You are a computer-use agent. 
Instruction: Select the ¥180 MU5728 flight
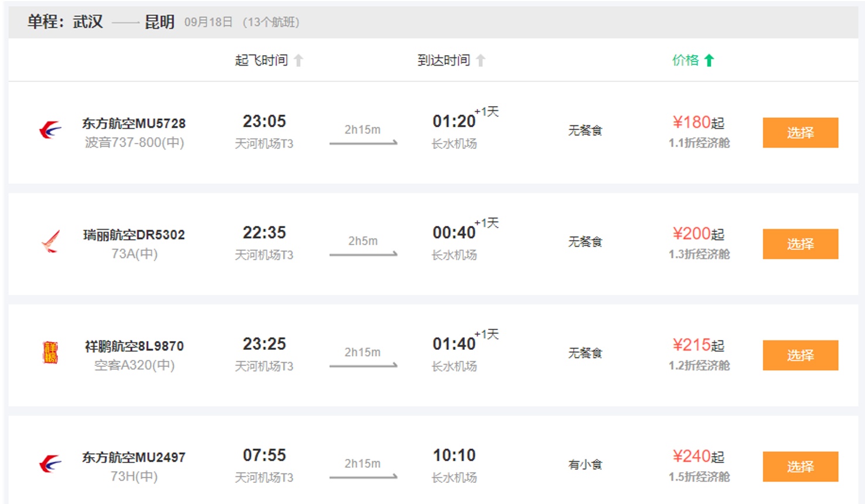(x=800, y=132)
